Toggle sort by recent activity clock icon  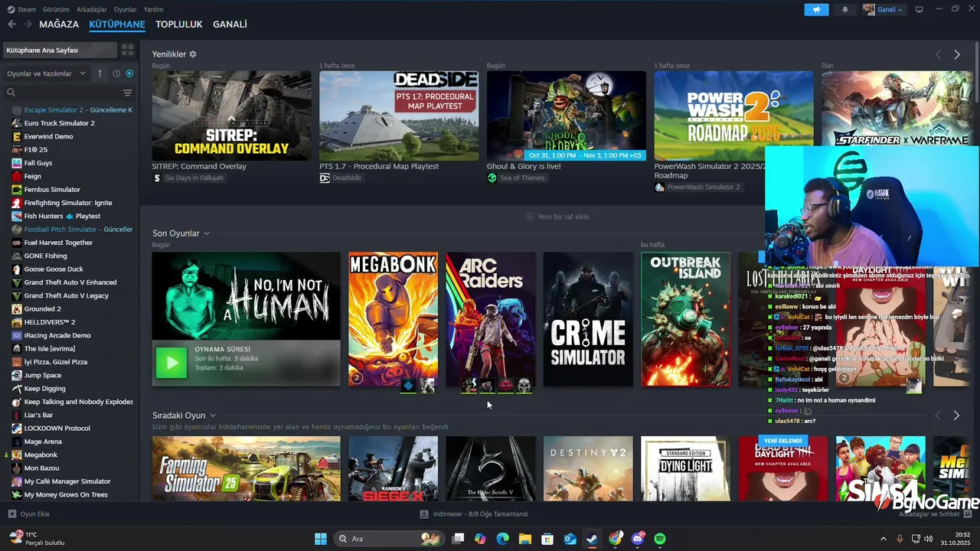(x=116, y=73)
